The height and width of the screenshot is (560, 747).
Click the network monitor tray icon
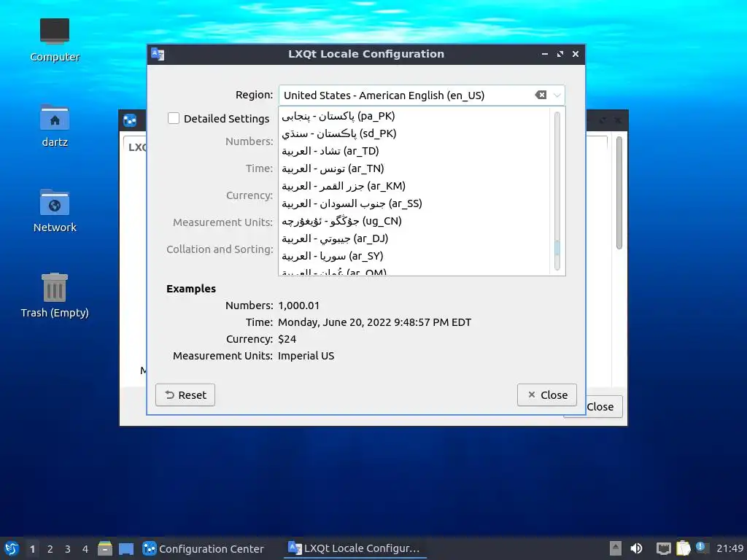[663, 548]
